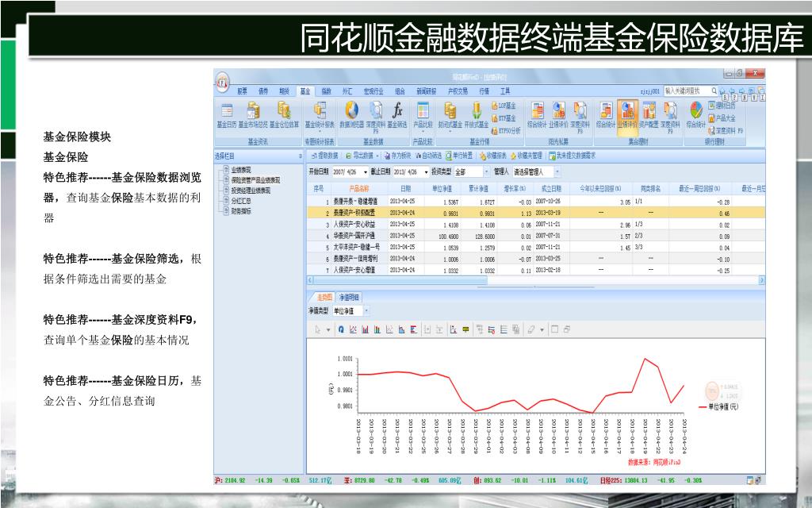The image size is (812, 508).
Task: Expand the 基金统计报表 dropdown
Action: [320, 132]
